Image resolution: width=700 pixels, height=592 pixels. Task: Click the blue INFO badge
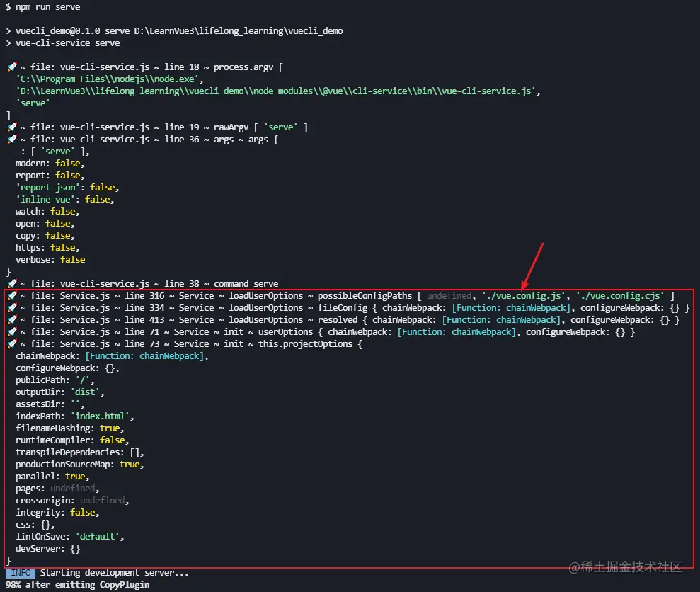pyautogui.click(x=21, y=573)
